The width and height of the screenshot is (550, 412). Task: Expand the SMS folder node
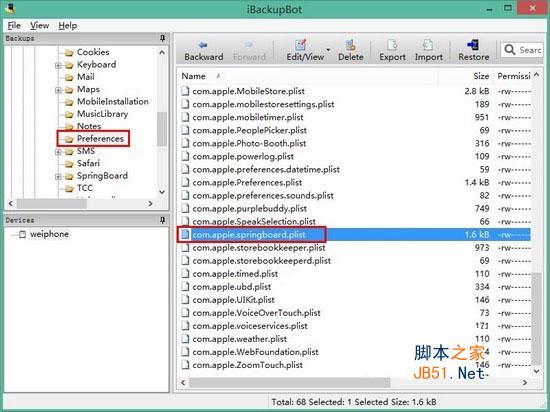[x=58, y=152]
